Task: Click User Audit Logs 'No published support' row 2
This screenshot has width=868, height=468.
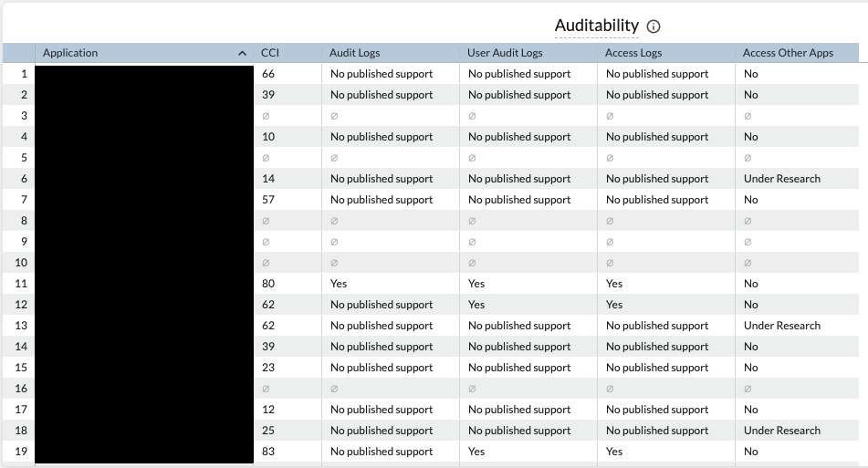Action: click(x=519, y=95)
